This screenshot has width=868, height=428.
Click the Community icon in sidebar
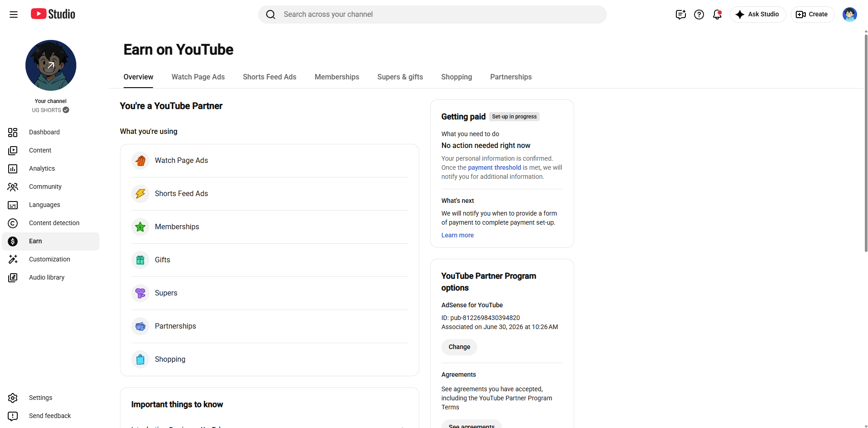pos(13,187)
